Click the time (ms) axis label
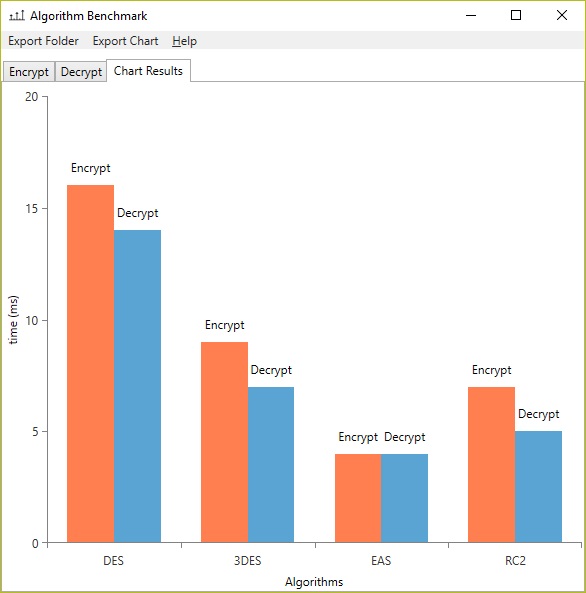 pyautogui.click(x=13, y=320)
